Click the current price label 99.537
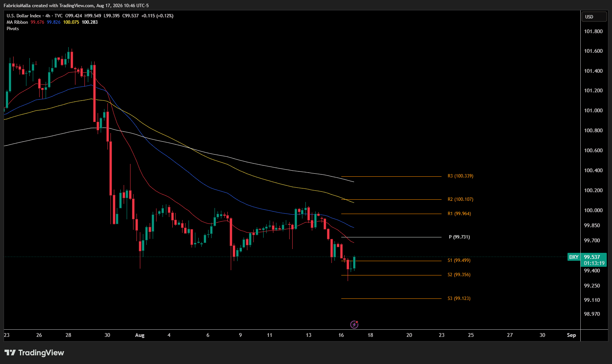 click(x=592, y=257)
